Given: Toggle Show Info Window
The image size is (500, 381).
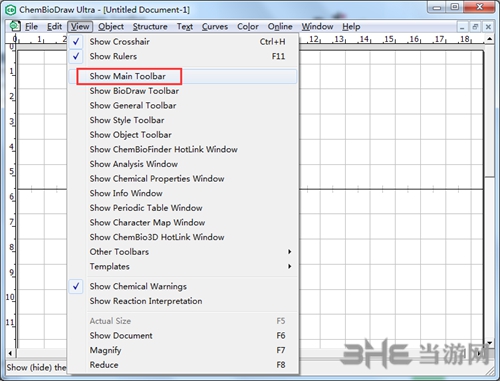Looking at the screenshot, I should click(183, 194).
